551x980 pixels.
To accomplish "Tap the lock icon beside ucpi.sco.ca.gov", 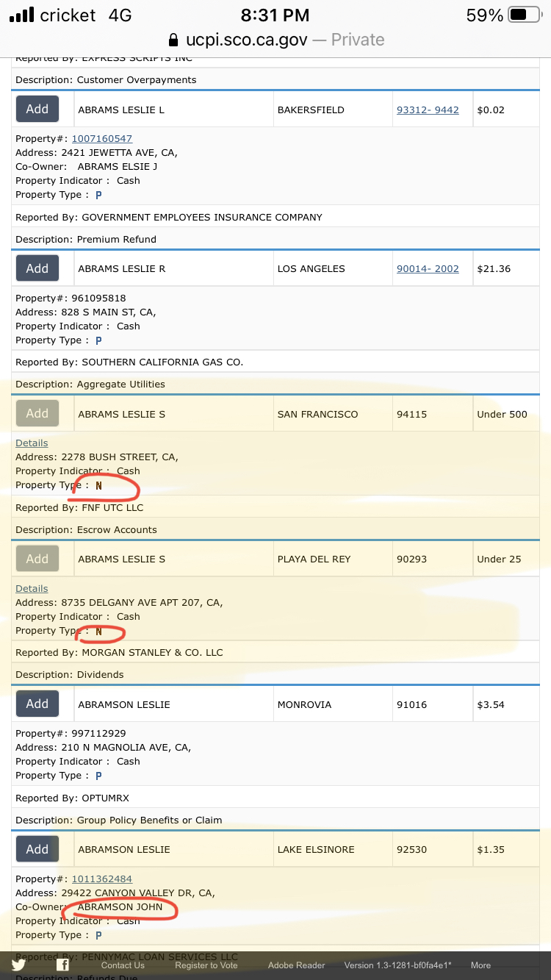I will pyautogui.click(x=173, y=40).
